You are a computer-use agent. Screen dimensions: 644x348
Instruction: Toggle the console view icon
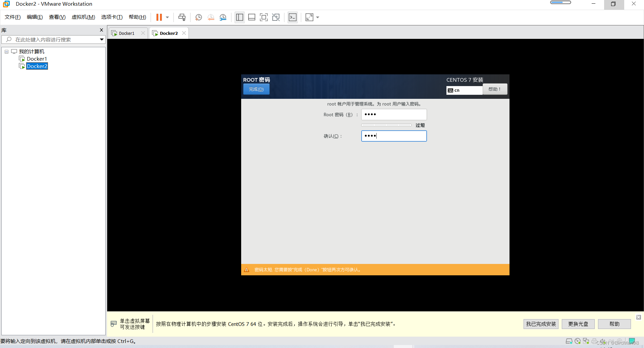click(292, 17)
